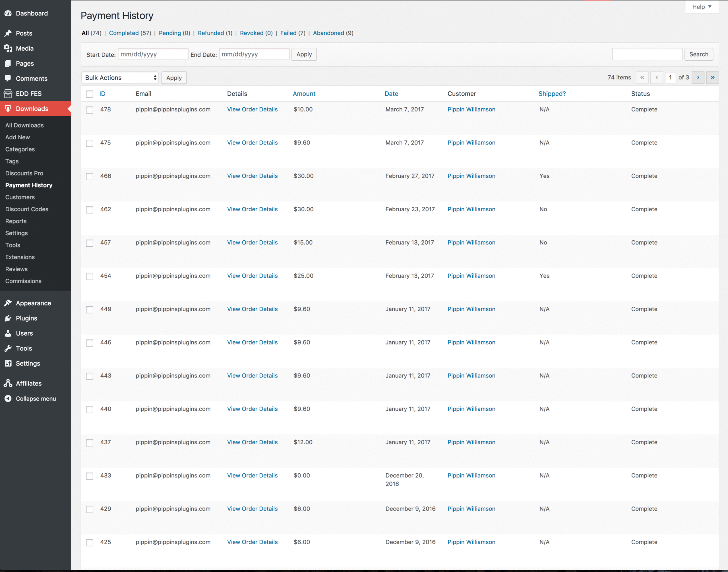Viewport: 728px width, 572px height.
Task: Check the select-all checkbox in header
Action: point(89,94)
